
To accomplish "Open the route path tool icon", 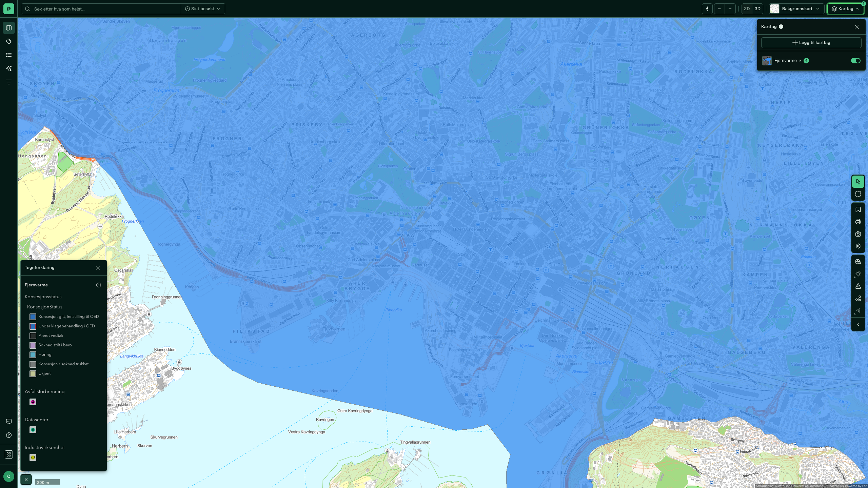I will pyautogui.click(x=858, y=299).
